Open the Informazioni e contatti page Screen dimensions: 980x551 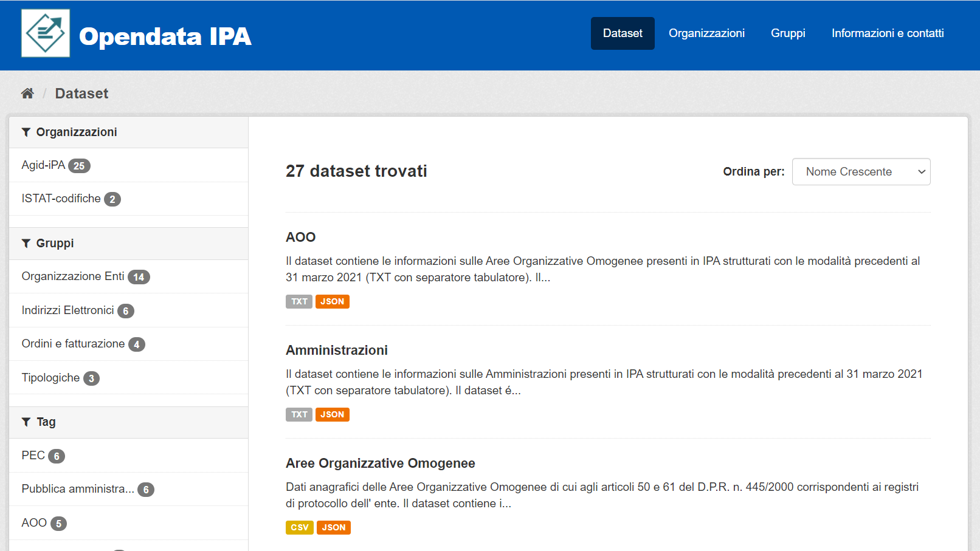(887, 33)
